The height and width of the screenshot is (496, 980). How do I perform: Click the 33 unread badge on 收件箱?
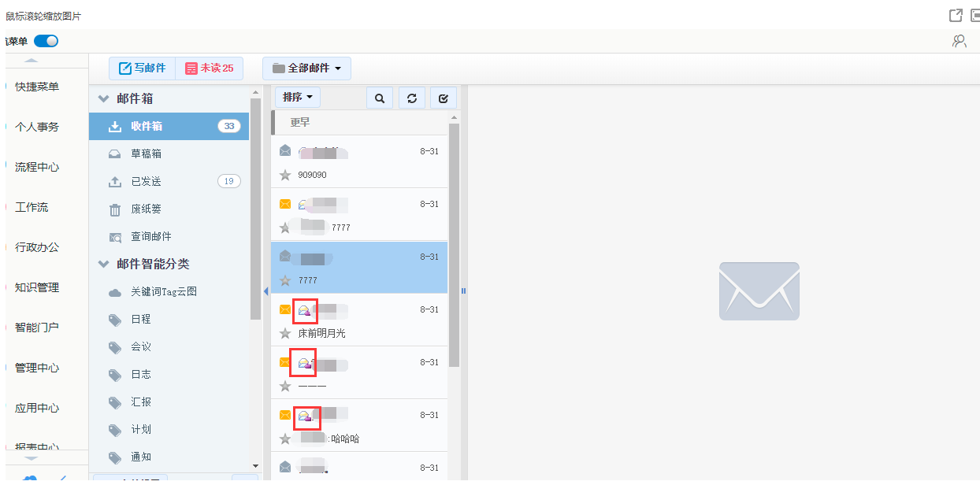(229, 126)
